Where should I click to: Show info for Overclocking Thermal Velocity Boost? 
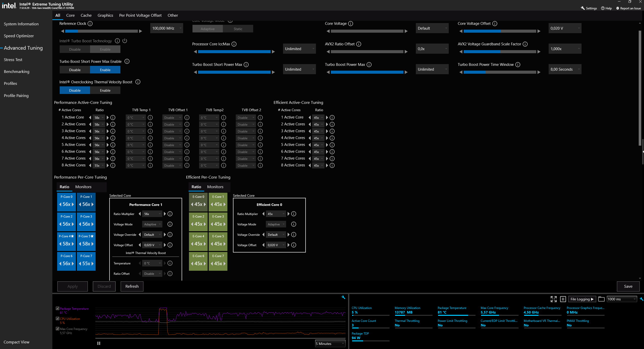138,82
